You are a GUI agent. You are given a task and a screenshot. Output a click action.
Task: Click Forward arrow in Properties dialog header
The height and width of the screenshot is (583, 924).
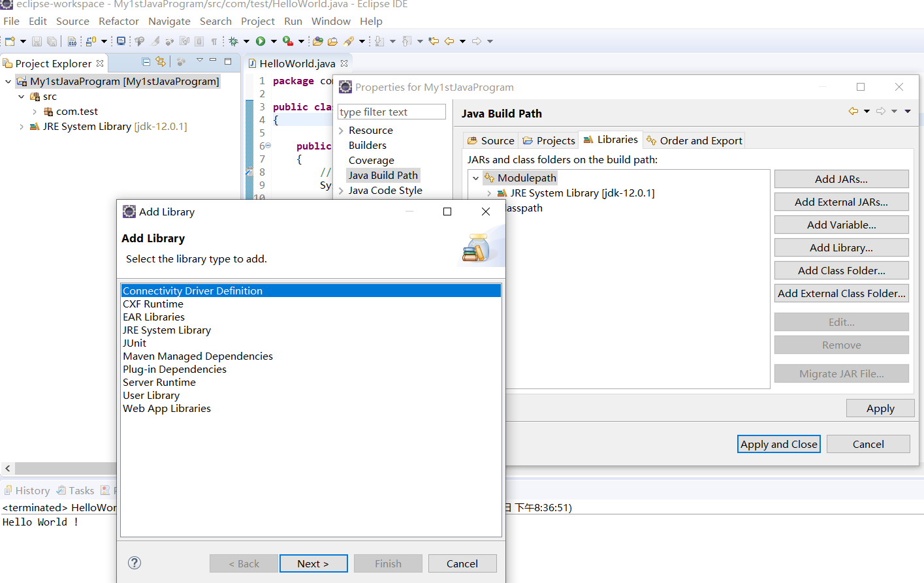point(881,111)
